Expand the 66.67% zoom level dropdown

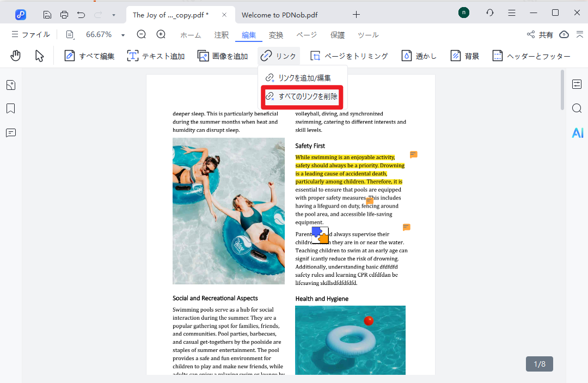tap(123, 35)
